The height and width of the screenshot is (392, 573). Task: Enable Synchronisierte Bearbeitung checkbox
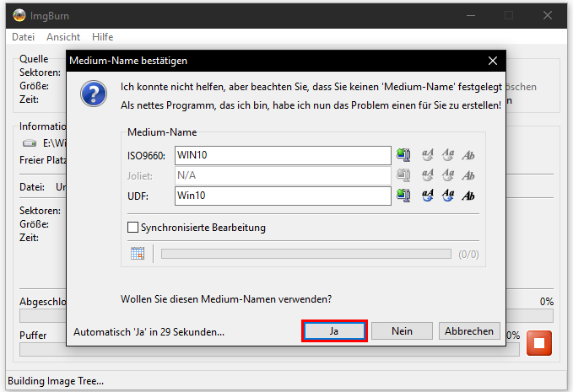[x=132, y=228]
